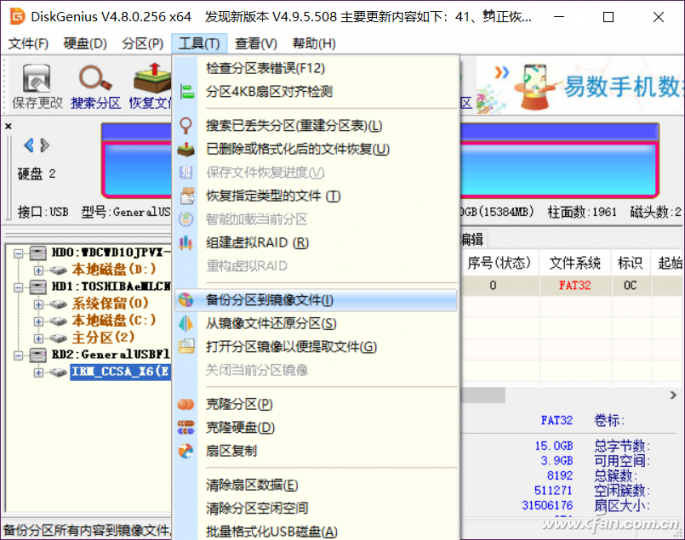Click the 易数手机数 advertisement banner
Screen dimensions: 685x540
click(x=581, y=86)
